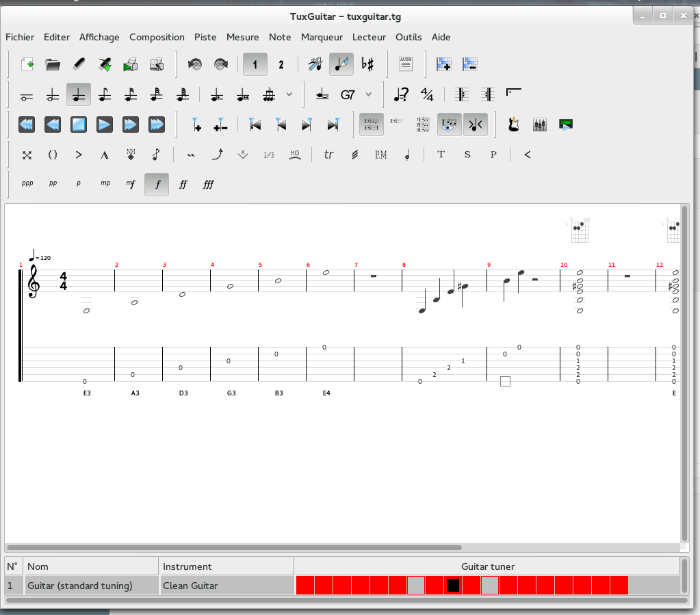Select half note duration
Image resolution: width=700 pixels, height=615 pixels.
tap(53, 94)
